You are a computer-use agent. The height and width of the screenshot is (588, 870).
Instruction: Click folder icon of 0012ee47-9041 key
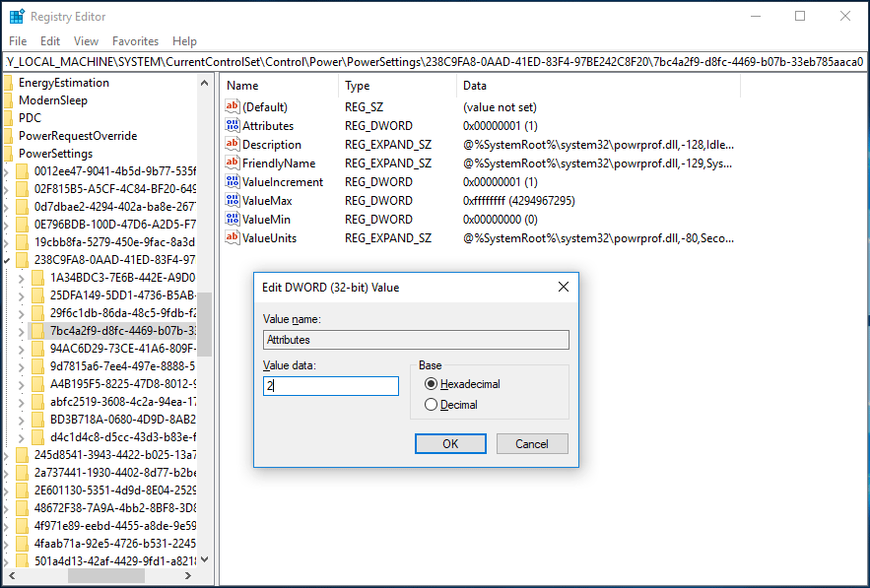pyautogui.click(x=23, y=171)
